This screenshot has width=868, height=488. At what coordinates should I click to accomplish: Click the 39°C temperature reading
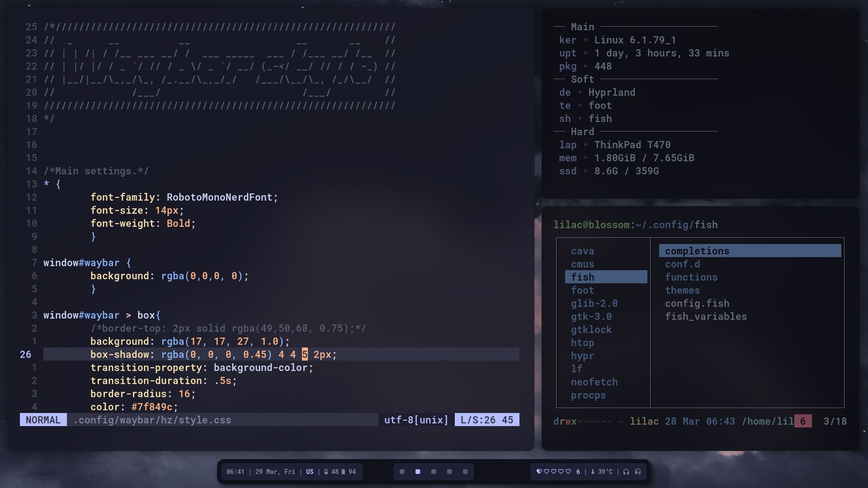[605, 472]
